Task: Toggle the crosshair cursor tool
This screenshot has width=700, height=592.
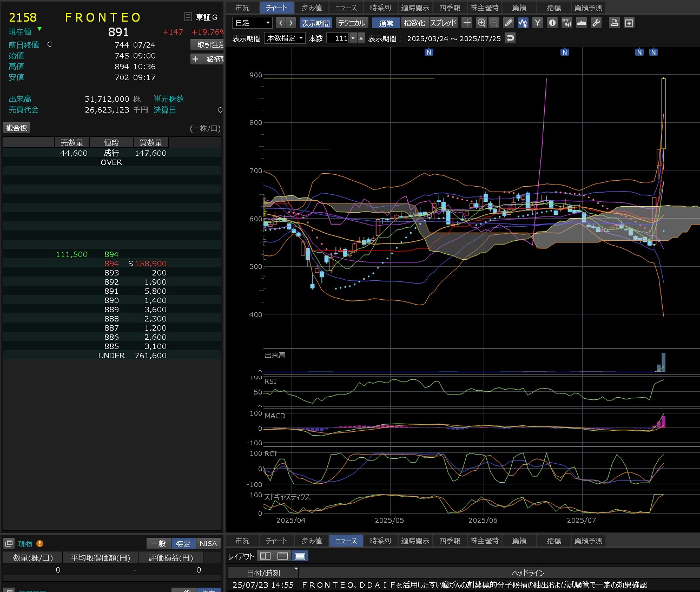Action: tap(467, 23)
